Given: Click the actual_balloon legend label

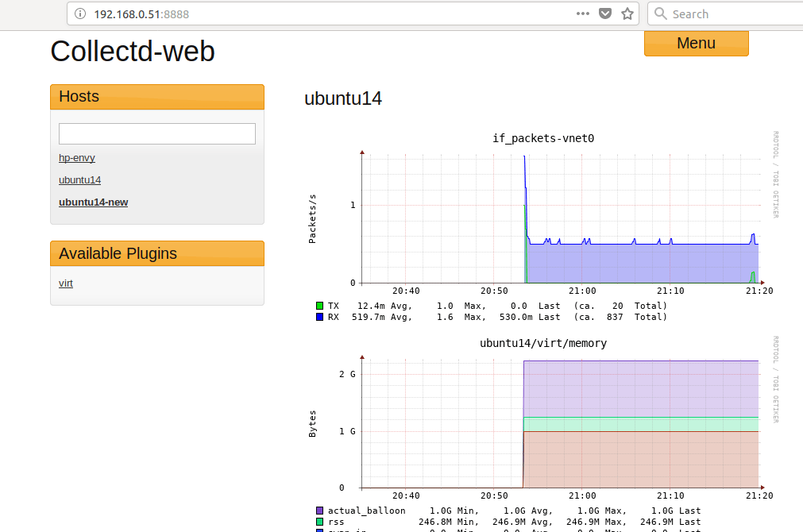Looking at the screenshot, I should (x=367, y=511).
